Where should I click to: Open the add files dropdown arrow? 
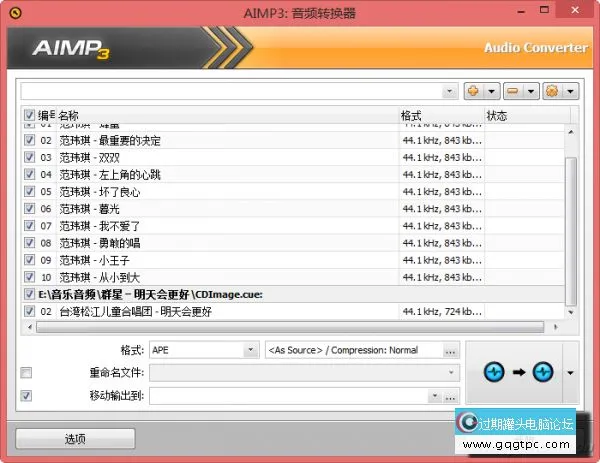tap(492, 91)
